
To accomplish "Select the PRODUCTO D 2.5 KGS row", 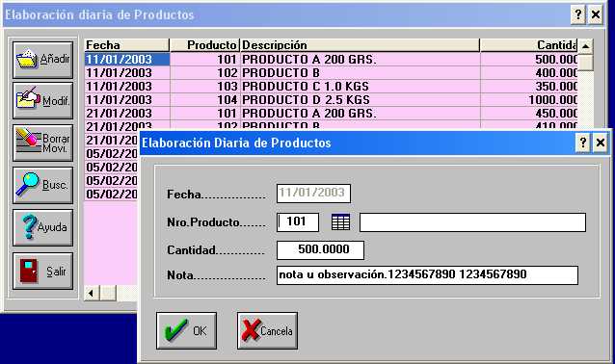I will 331,100.
